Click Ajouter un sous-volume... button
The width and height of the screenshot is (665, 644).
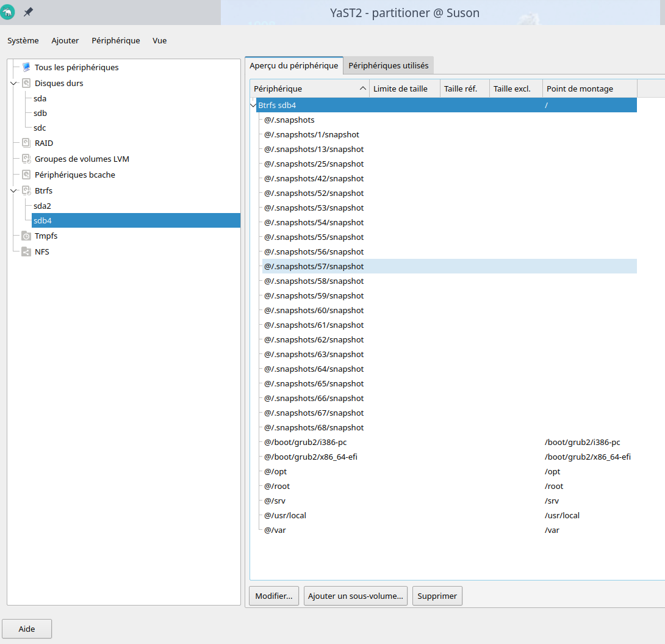tap(356, 596)
